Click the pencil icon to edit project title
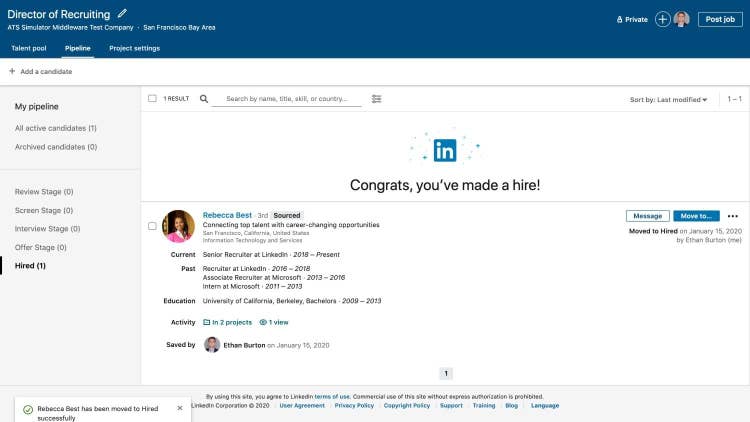Viewport: 750px width, 422px height. [x=122, y=13]
